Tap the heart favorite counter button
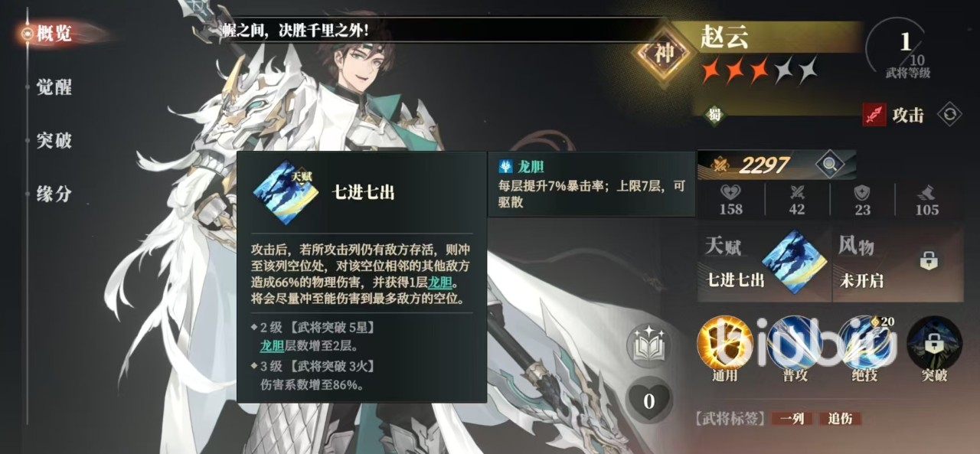 click(x=648, y=400)
